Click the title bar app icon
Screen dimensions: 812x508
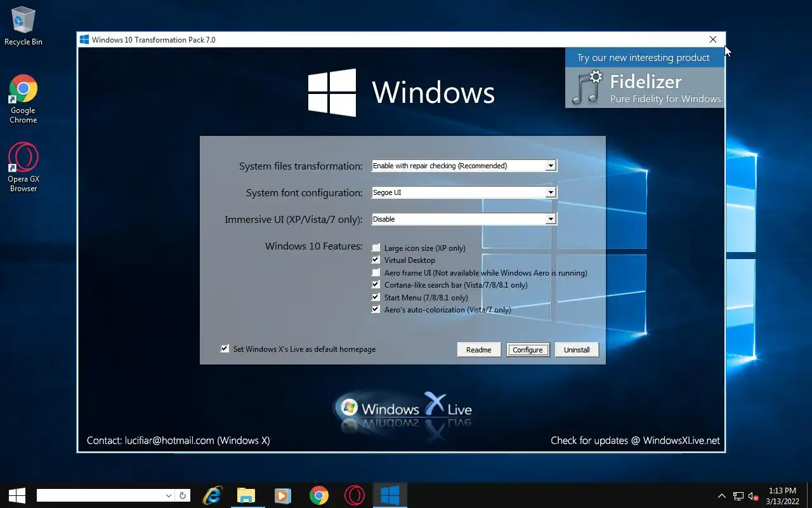point(84,39)
